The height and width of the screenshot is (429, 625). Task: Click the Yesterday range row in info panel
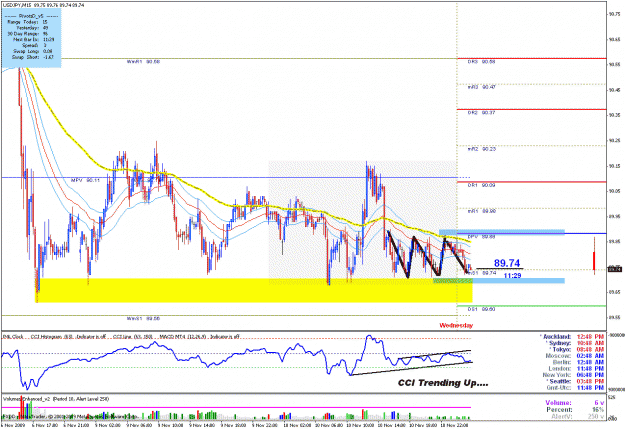click(32, 28)
